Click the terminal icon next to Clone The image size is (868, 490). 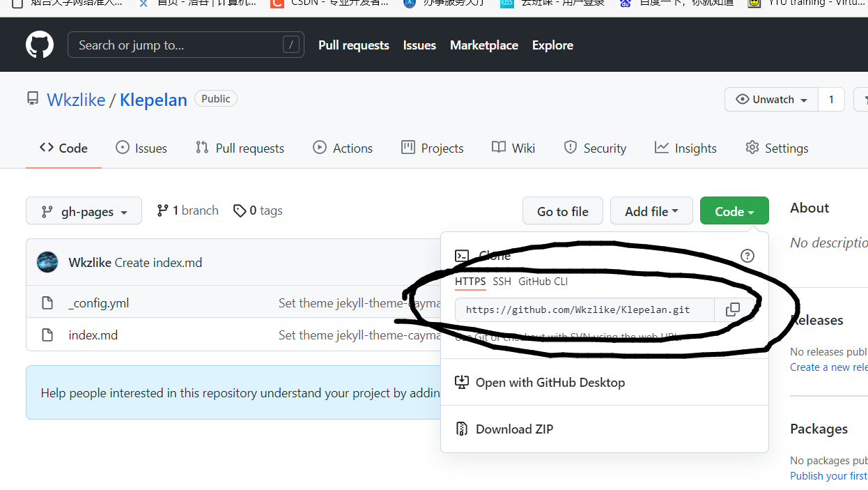(461, 256)
